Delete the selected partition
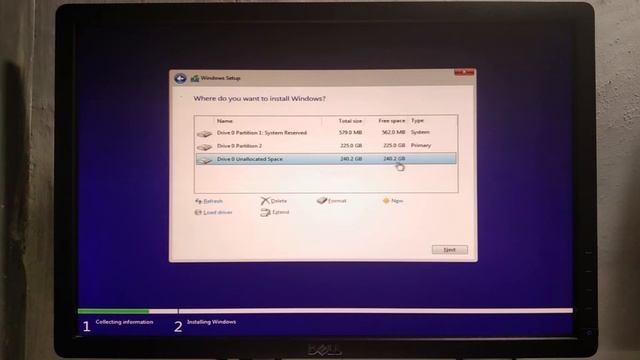The image size is (640, 360). (274, 201)
